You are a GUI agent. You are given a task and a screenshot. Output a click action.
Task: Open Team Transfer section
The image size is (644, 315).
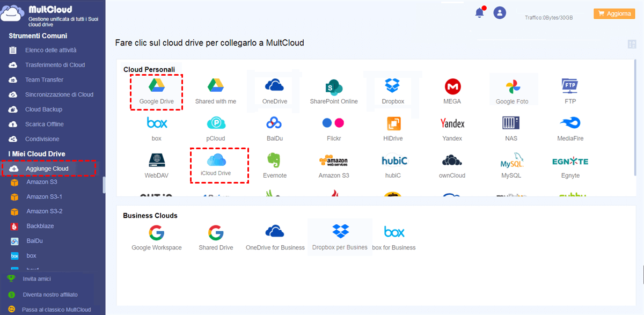pos(44,80)
